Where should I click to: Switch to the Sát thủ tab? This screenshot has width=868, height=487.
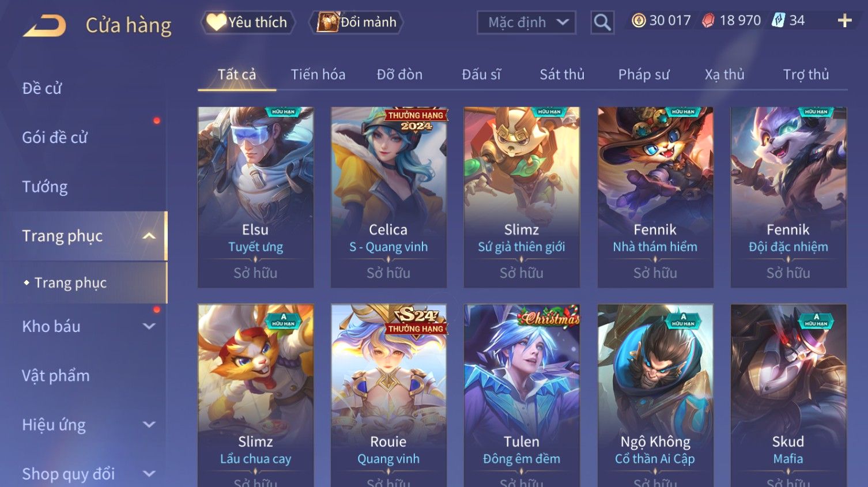pyautogui.click(x=562, y=74)
